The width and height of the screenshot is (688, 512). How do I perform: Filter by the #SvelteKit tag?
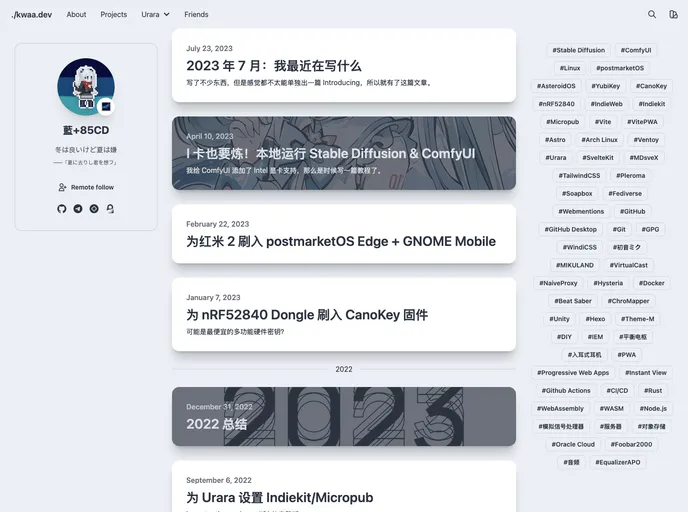click(598, 158)
